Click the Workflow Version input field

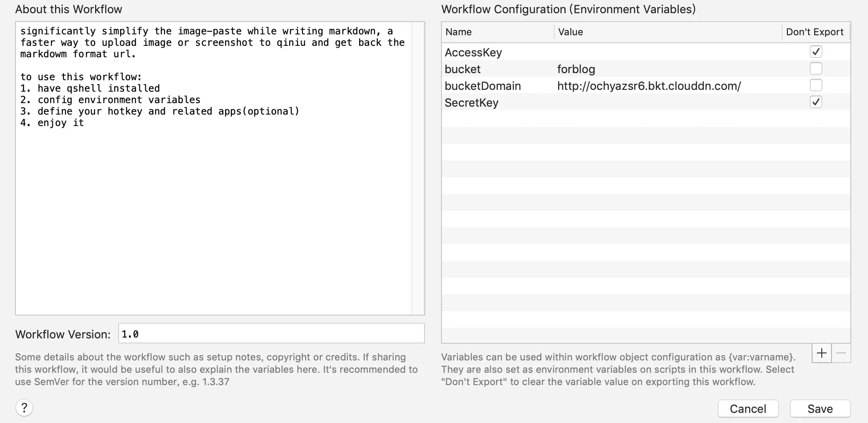click(x=271, y=334)
